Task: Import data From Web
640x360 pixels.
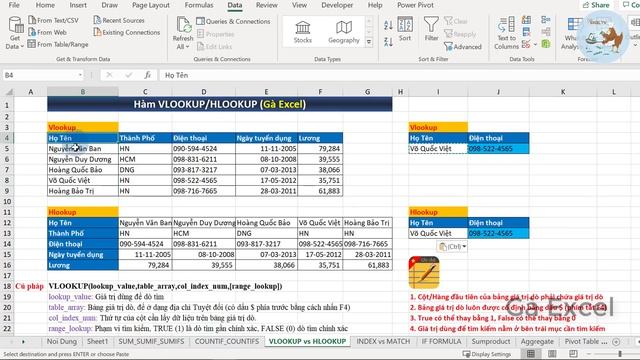Action: [47, 32]
